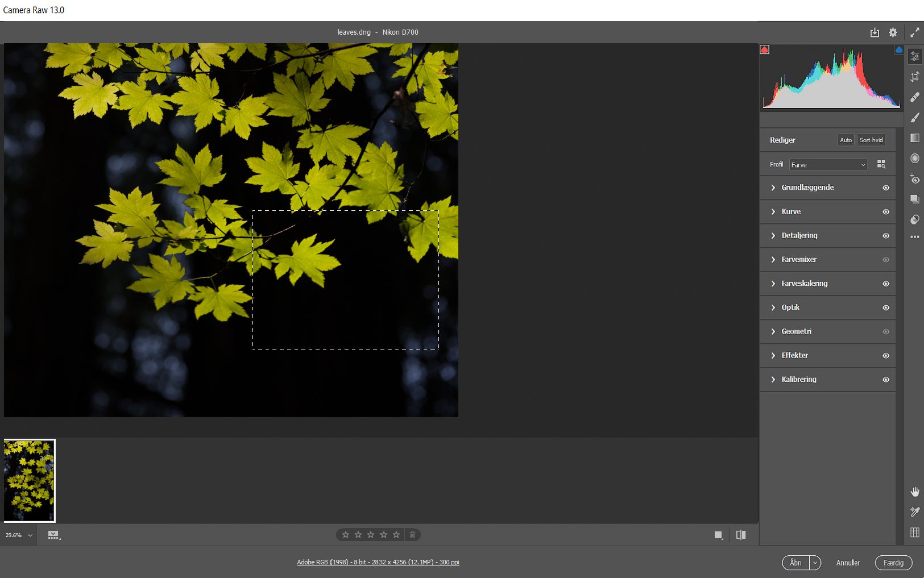Image resolution: width=924 pixels, height=578 pixels.
Task: Toggle visibility of Geometri panel
Action: pyautogui.click(x=886, y=331)
